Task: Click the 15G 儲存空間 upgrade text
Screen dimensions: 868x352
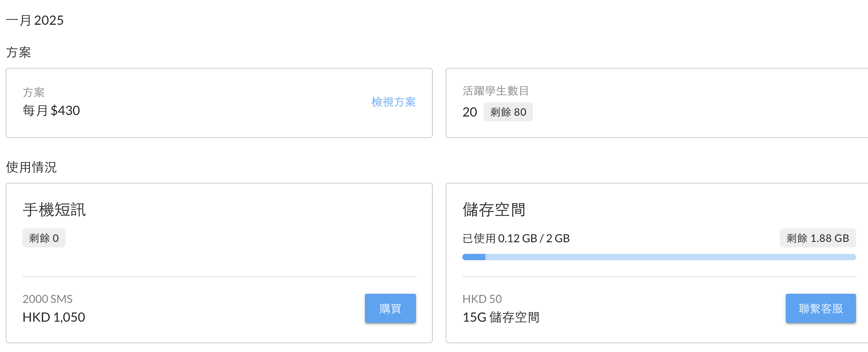Action: pos(501,317)
